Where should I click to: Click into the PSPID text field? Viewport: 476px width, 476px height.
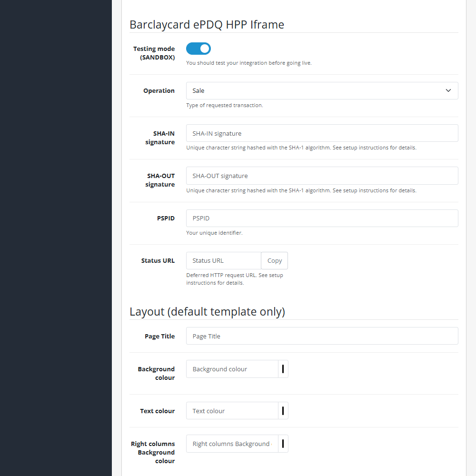(x=322, y=218)
